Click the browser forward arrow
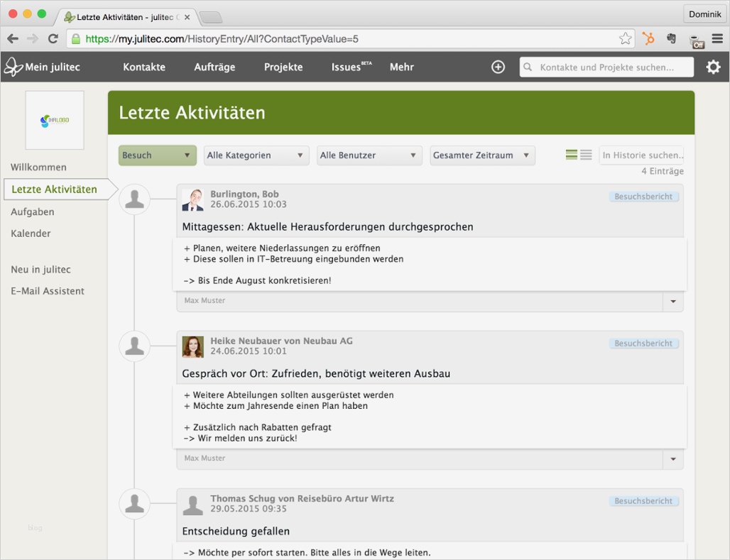 33,38
